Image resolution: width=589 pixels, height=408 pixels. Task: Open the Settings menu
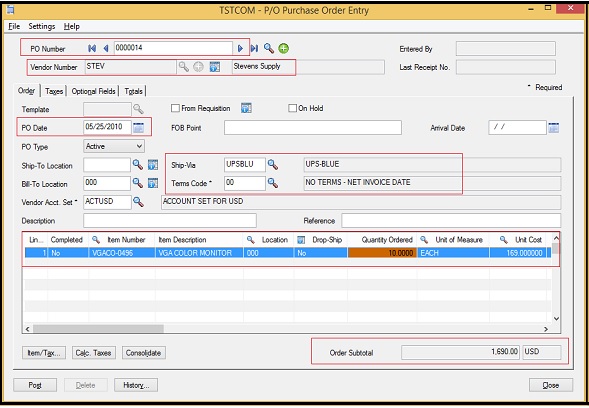click(x=42, y=26)
